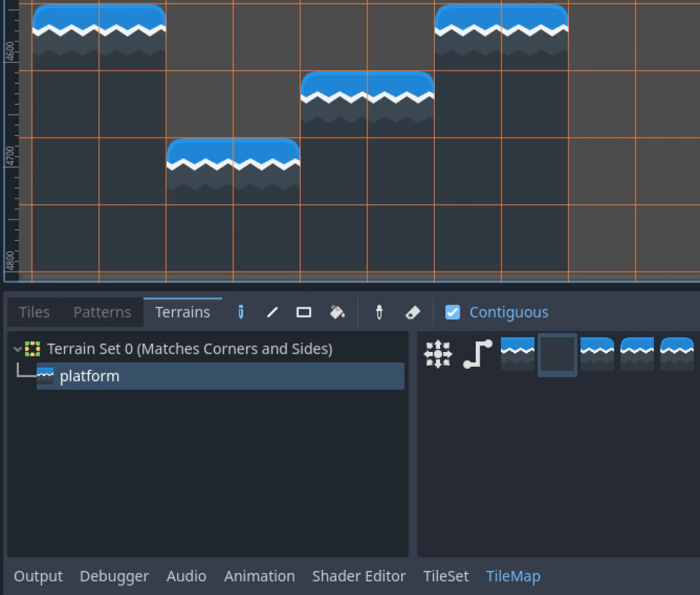Activate the Eraser tool
The width and height of the screenshot is (700, 595).
click(x=412, y=312)
